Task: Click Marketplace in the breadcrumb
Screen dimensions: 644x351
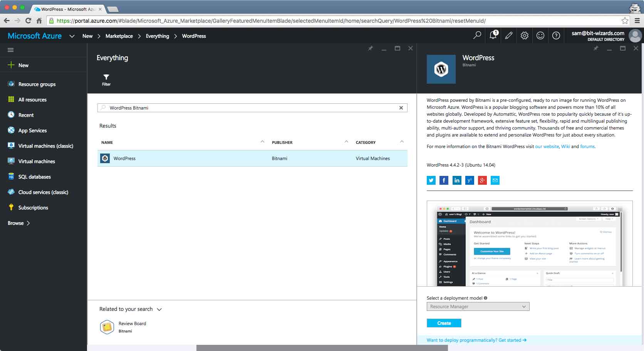Action: pos(119,36)
